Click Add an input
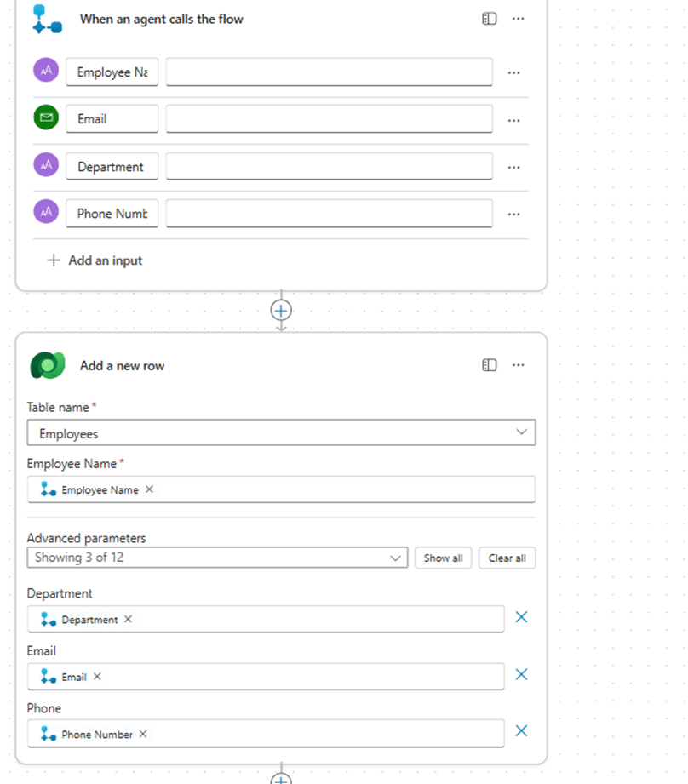The height and width of the screenshot is (784, 688). pyautogui.click(x=95, y=260)
